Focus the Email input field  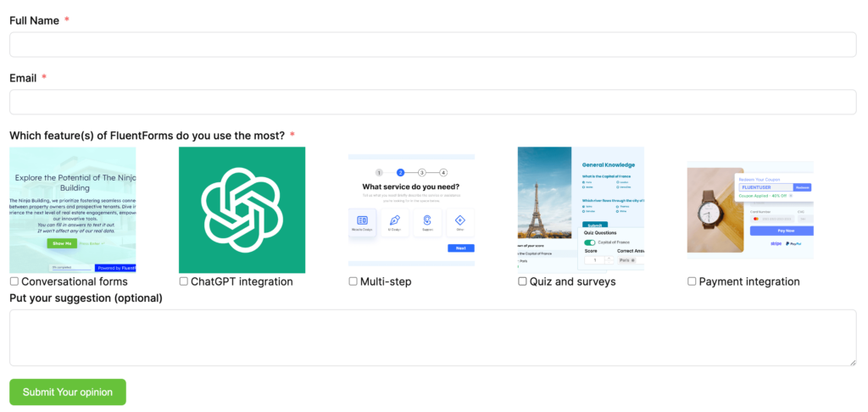tap(433, 102)
